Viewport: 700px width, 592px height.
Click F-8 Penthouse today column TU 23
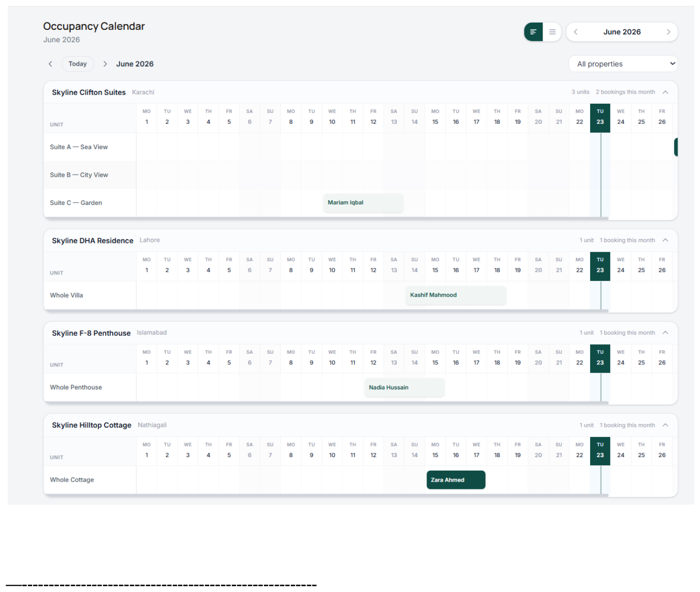600,358
